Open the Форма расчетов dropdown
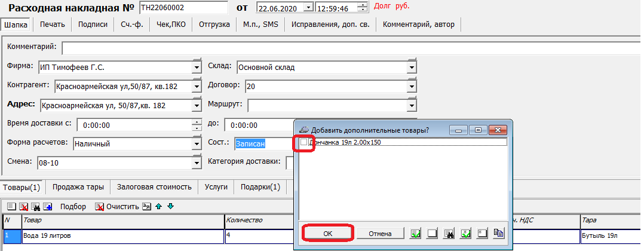This screenshot has height=251, width=644. (x=197, y=143)
